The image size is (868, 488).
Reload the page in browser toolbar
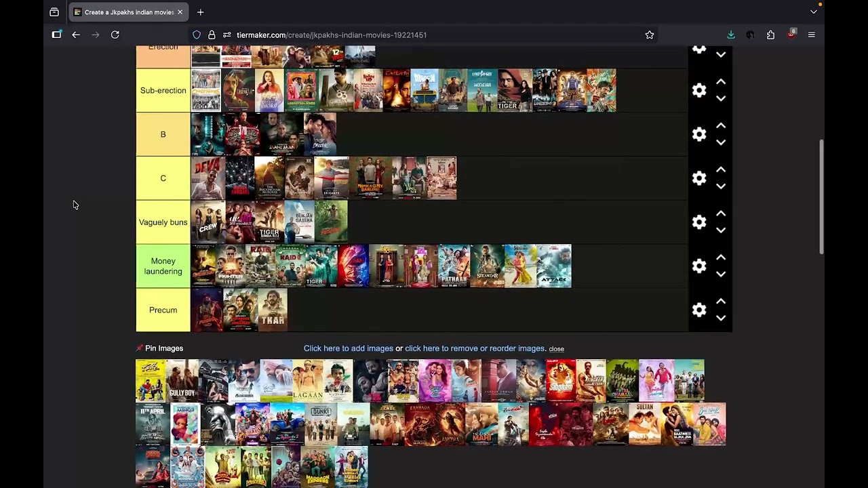115,35
